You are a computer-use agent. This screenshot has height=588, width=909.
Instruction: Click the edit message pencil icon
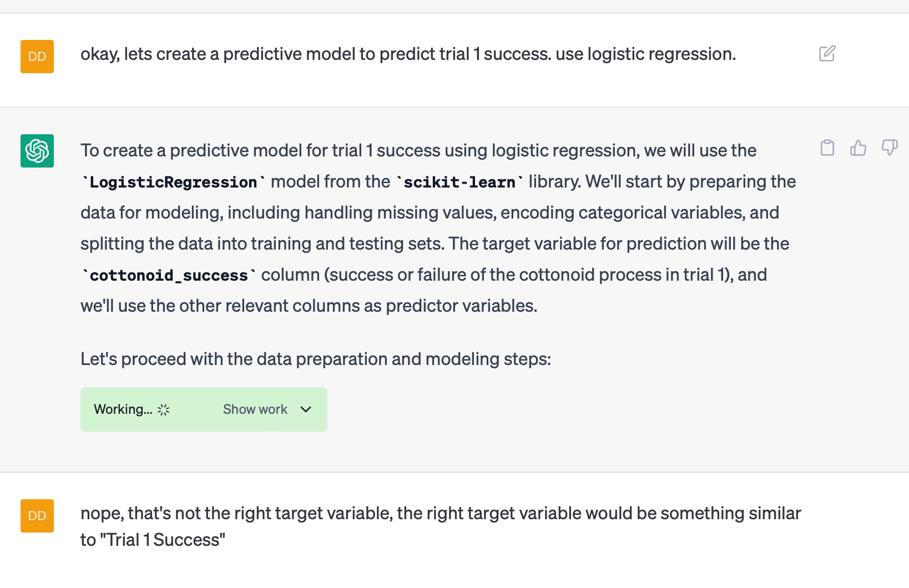pos(827,54)
